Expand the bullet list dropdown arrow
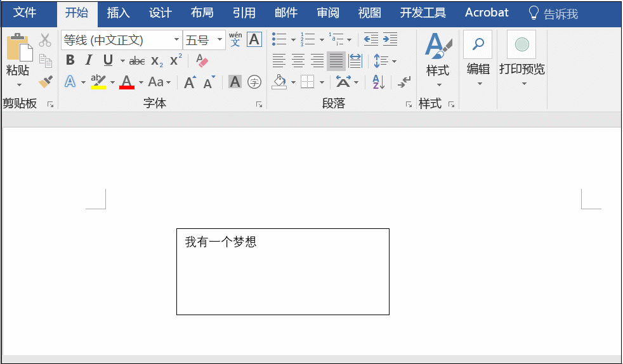Screen dimensions: 623x364 click(x=293, y=40)
